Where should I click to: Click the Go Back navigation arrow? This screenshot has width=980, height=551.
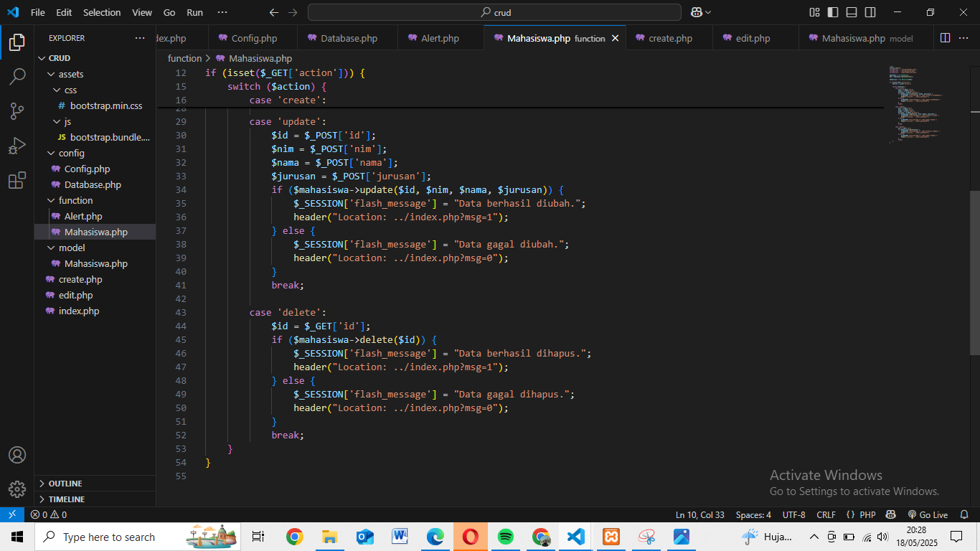point(273,12)
